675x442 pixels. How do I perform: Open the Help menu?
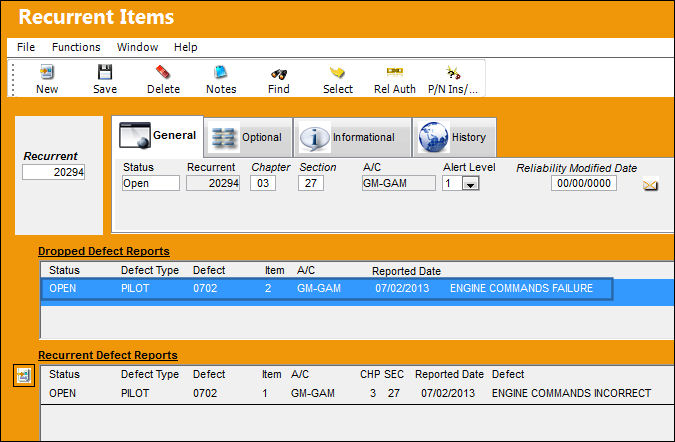tap(186, 47)
